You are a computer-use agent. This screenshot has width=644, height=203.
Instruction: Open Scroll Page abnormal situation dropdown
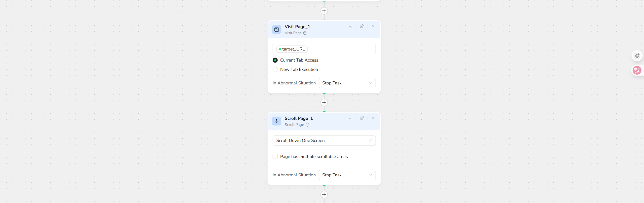click(347, 175)
